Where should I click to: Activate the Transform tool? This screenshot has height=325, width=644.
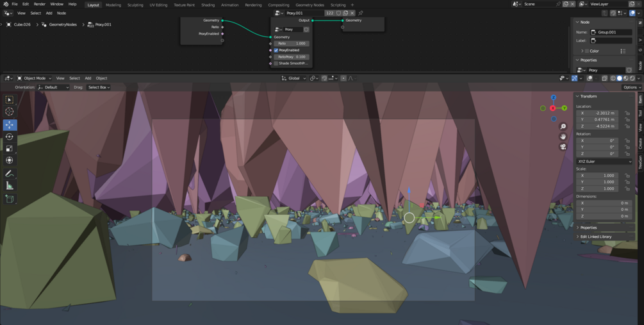click(10, 160)
